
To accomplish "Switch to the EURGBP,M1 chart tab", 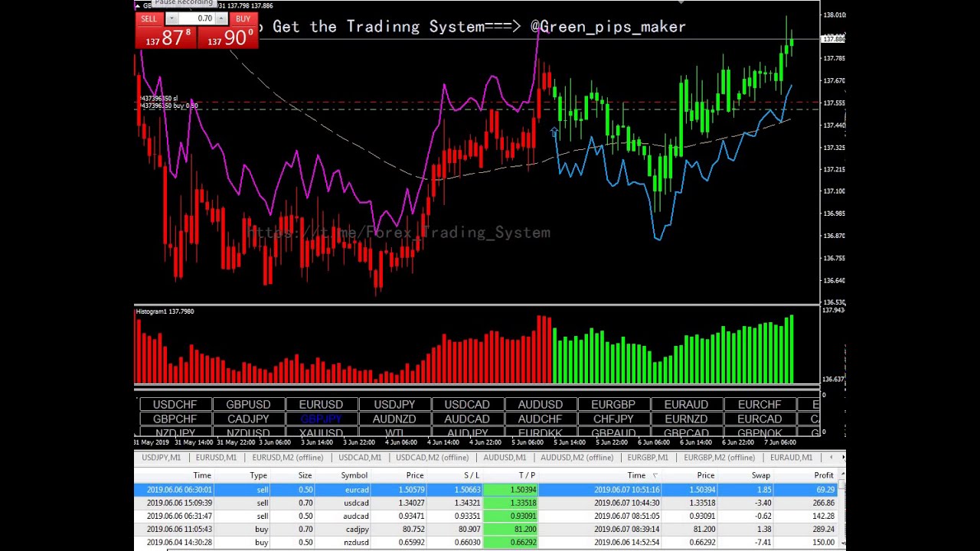I will coord(648,458).
